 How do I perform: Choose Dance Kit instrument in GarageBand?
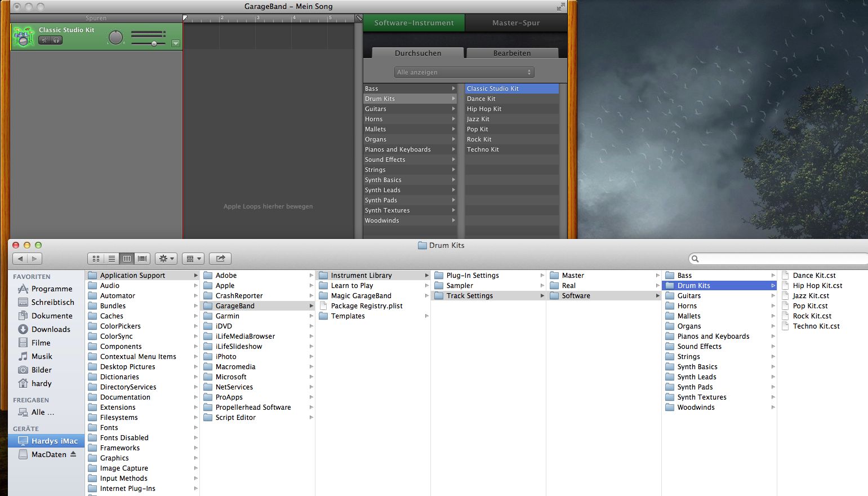pyautogui.click(x=512, y=99)
